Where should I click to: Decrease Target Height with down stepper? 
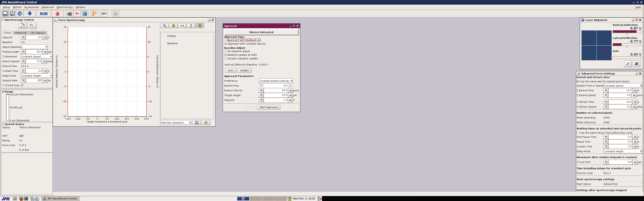(x=261, y=95)
